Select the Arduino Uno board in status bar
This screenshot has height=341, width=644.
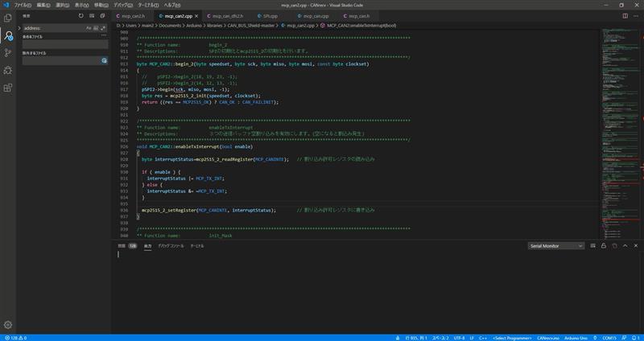click(575, 338)
